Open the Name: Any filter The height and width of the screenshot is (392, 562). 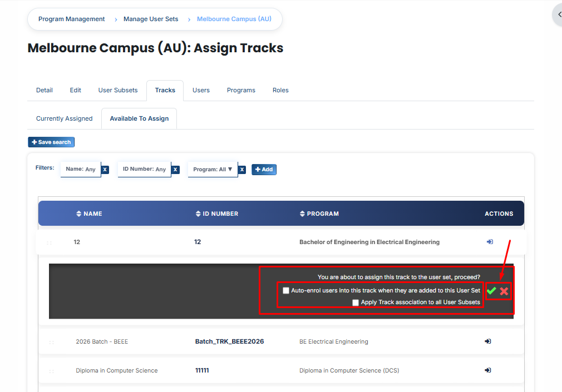[x=81, y=169]
